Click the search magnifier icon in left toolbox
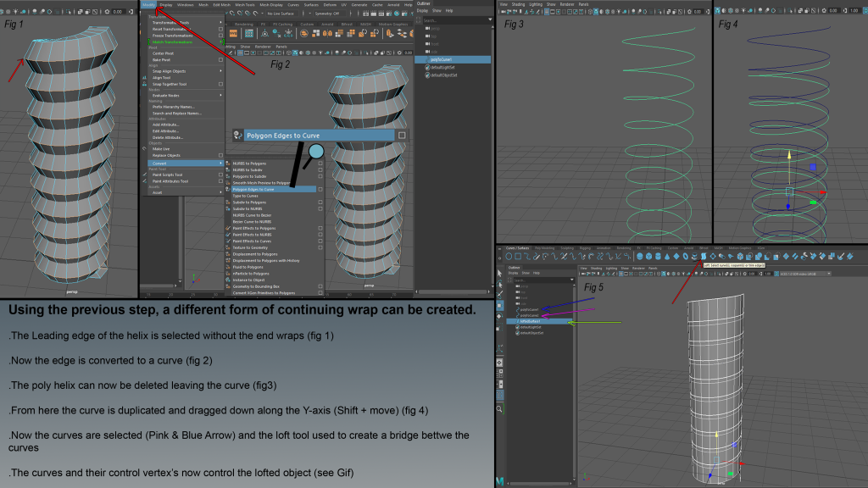This screenshot has height=488, width=868. pyautogui.click(x=500, y=409)
